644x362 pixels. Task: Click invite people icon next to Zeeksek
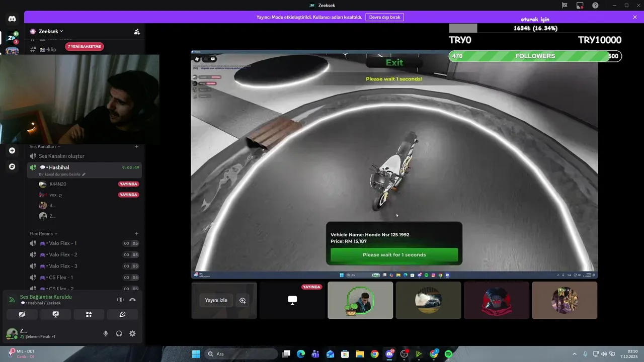coord(137,31)
